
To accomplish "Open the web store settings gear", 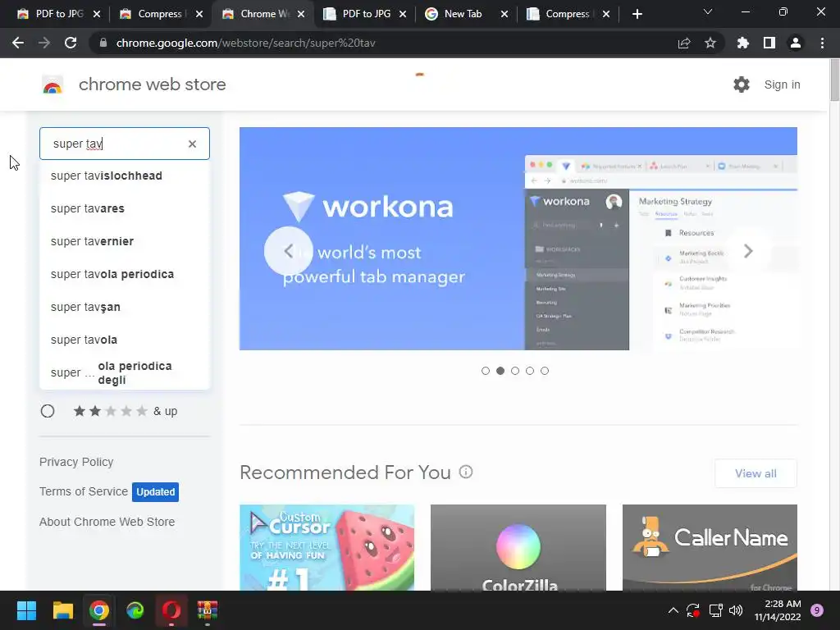I will point(742,84).
